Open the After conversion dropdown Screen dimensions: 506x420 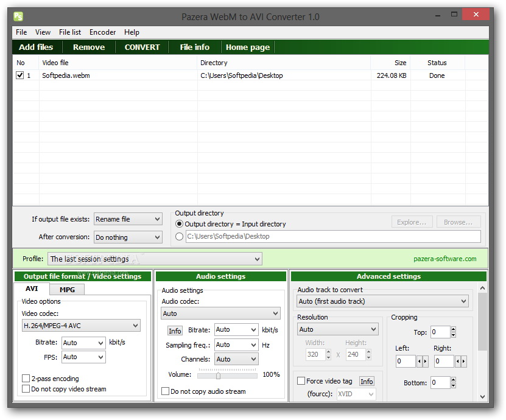128,237
